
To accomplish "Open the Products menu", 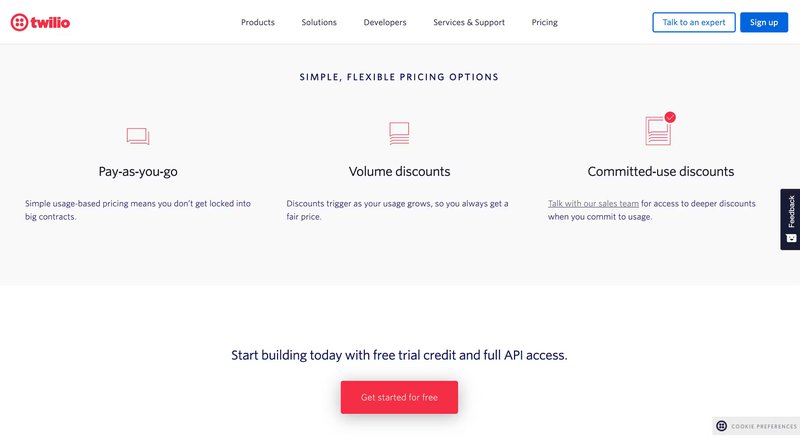I will coord(258,22).
